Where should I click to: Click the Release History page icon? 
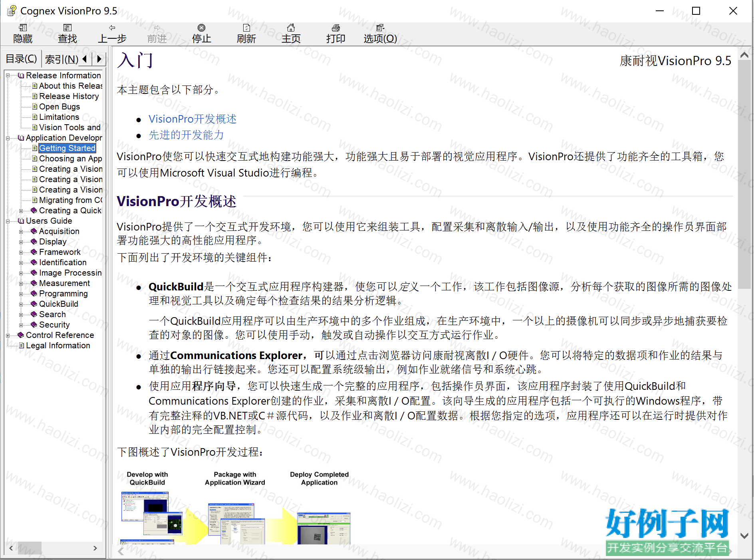(x=35, y=96)
